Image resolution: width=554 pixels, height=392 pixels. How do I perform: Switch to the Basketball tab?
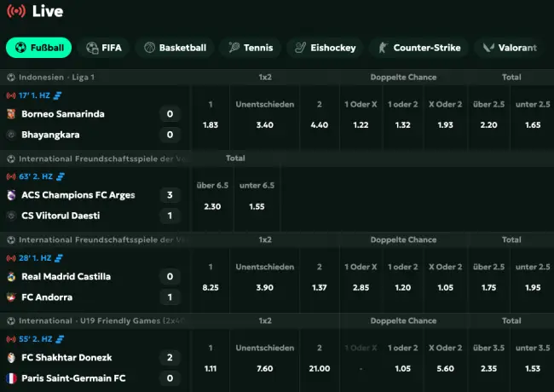coord(174,48)
